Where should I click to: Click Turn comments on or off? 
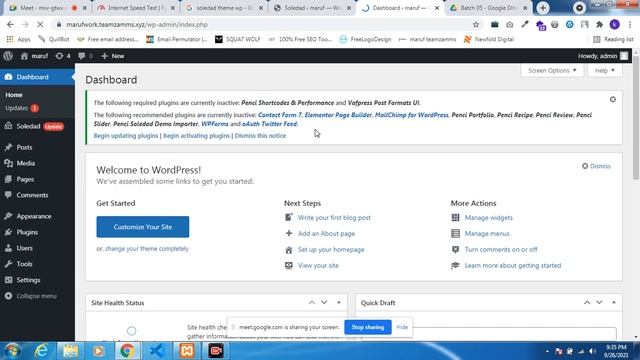point(501,249)
